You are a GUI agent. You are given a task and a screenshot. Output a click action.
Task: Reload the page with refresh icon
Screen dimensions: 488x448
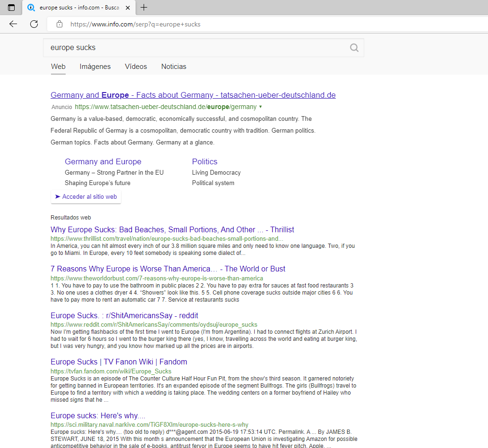[x=34, y=24]
